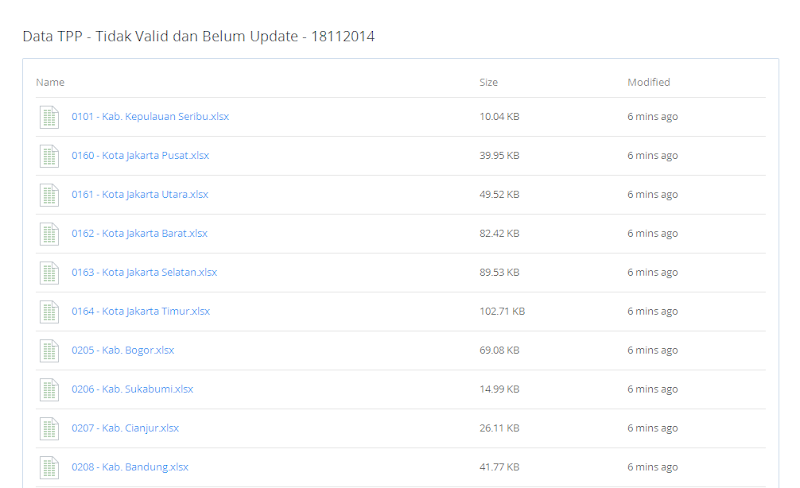Click modified time of Kab. Bandung row
The image size is (800, 488).
click(653, 467)
